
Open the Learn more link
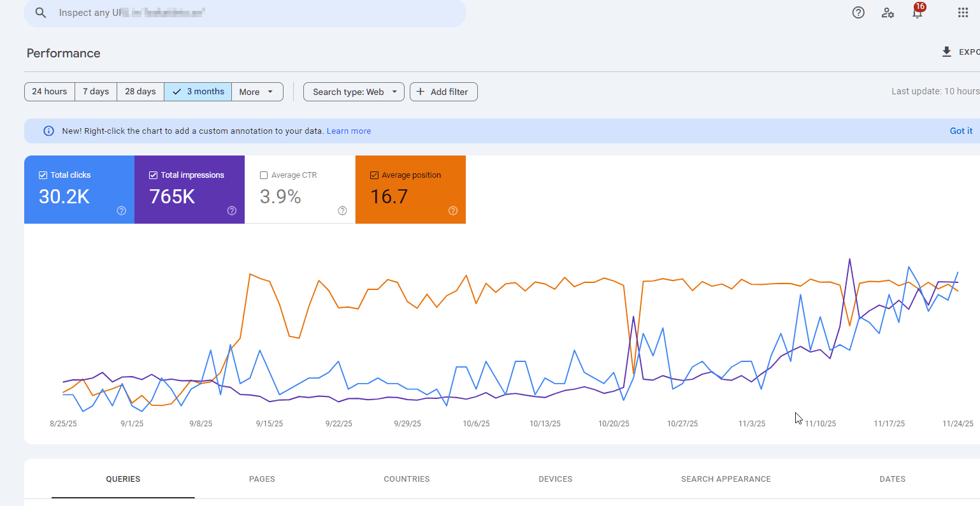pos(349,131)
